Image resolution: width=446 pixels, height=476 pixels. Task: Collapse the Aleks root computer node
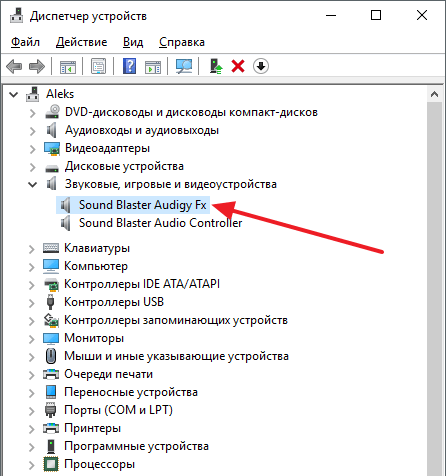(x=14, y=95)
